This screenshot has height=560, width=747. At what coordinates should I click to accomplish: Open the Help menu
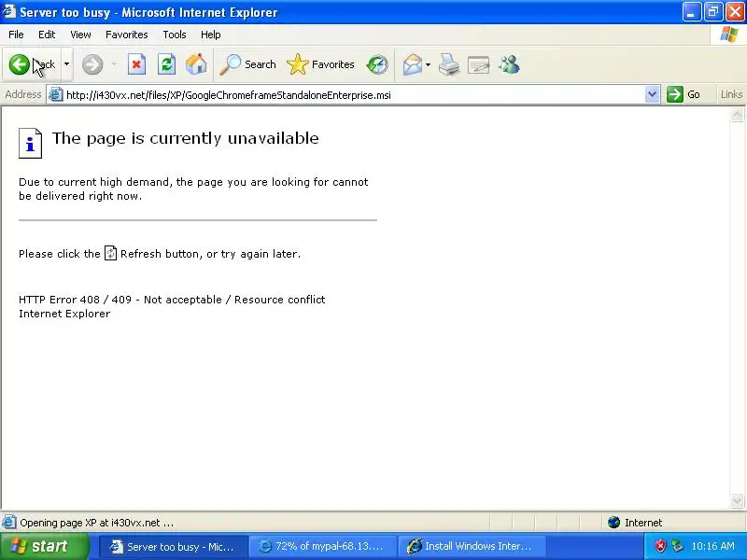[211, 35]
